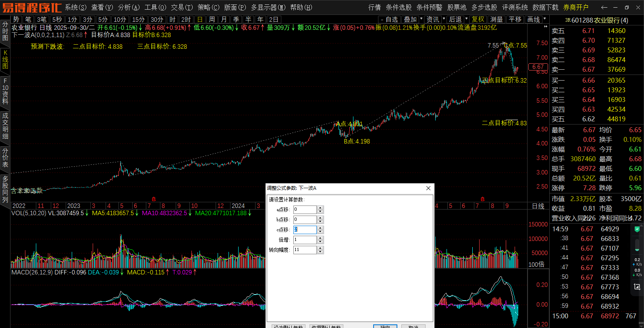Expand the 资讯 dropdown arrow
The image size is (644, 328).
(444, 19)
